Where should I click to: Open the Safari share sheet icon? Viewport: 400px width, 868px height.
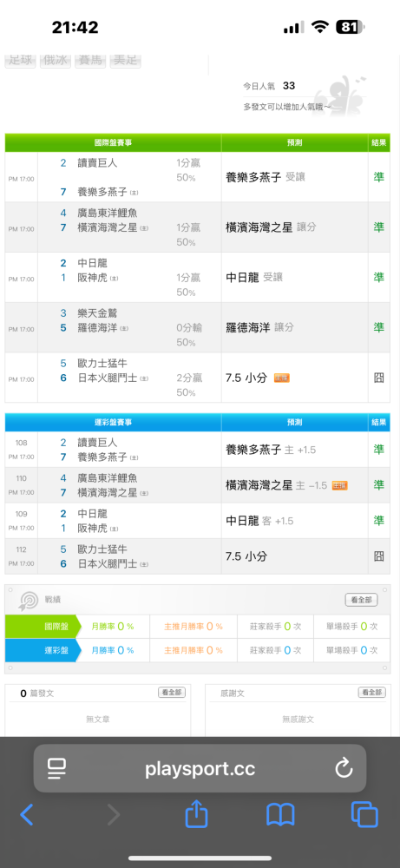pyautogui.click(x=196, y=814)
